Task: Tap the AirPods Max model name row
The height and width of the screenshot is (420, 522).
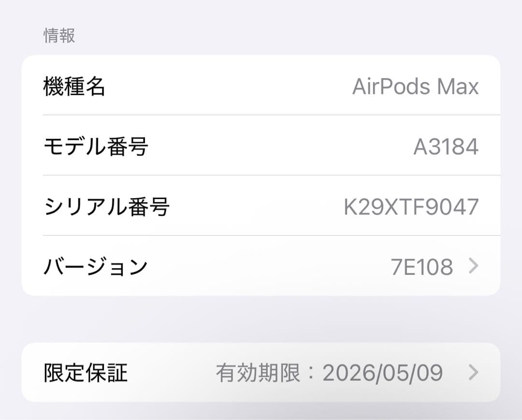Action: click(x=261, y=86)
